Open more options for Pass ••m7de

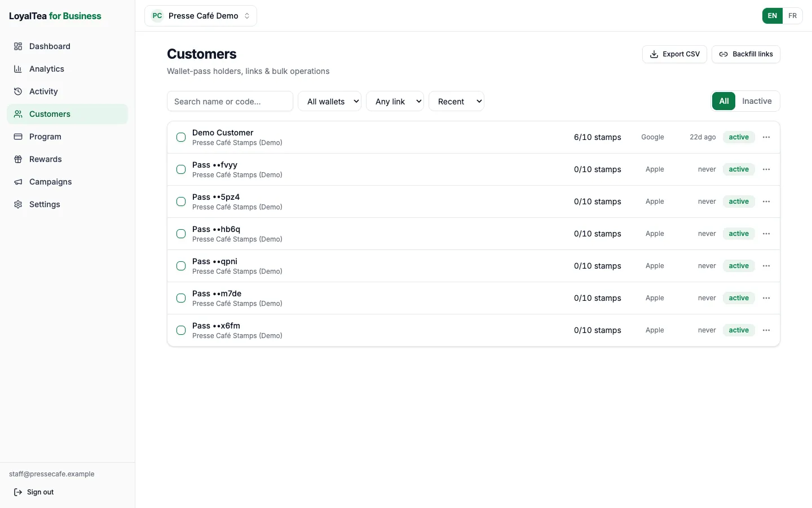(766, 298)
